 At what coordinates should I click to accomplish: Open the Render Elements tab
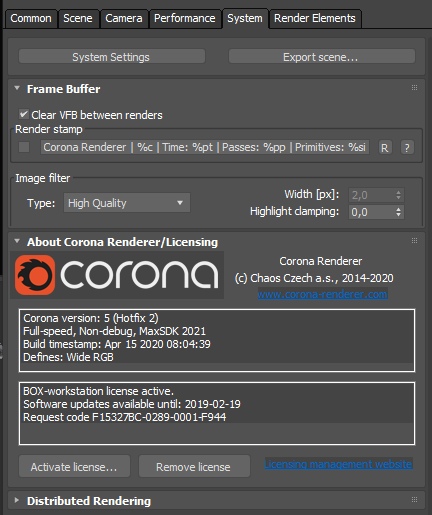point(315,18)
